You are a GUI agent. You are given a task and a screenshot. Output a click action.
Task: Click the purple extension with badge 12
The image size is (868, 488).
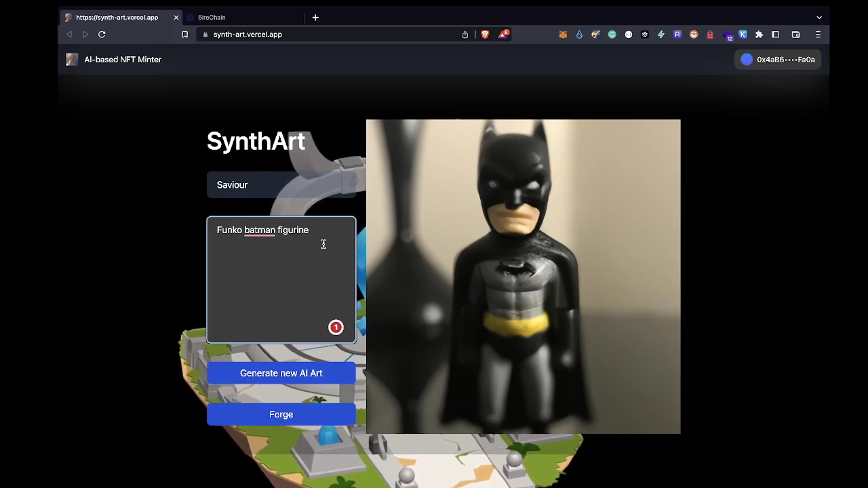[728, 35]
